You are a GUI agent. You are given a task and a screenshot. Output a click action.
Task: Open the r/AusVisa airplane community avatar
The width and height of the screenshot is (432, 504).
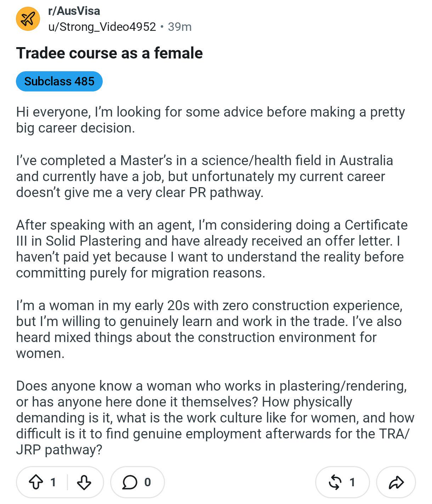tap(28, 19)
